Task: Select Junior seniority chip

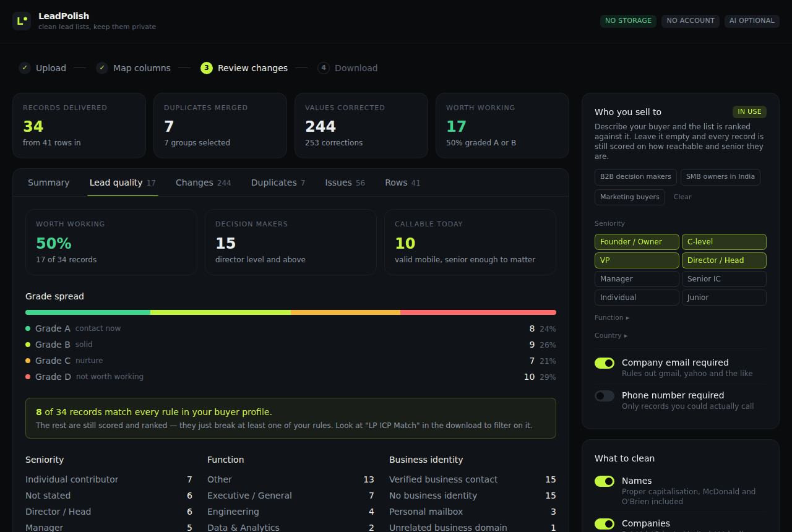Action: coord(724,298)
